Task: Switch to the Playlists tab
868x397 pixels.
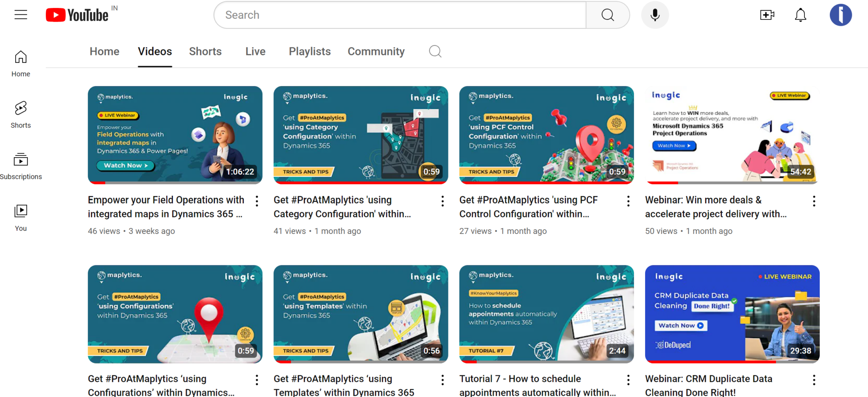Action: pos(309,51)
